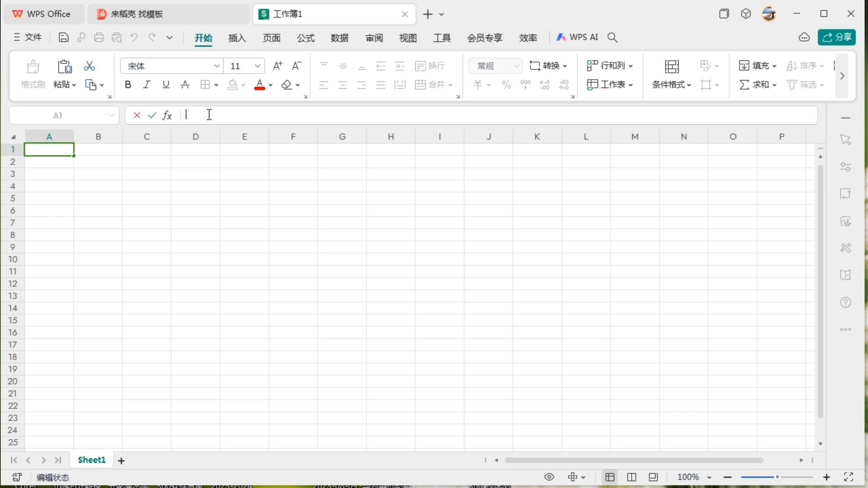Toggle underline formatting
Screen dimensions: 868x488
coord(165,84)
